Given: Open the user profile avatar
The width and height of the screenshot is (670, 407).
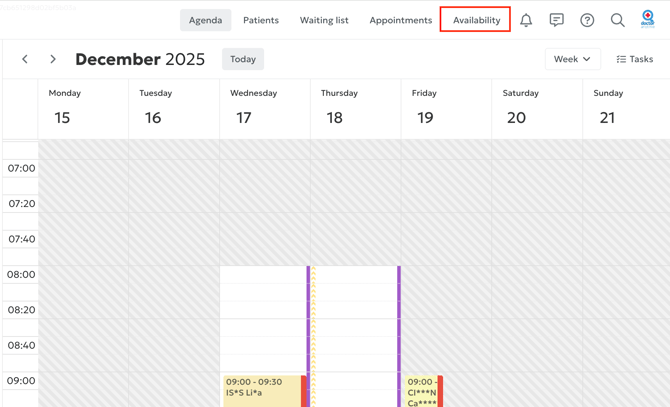Looking at the screenshot, I should 648,20.
